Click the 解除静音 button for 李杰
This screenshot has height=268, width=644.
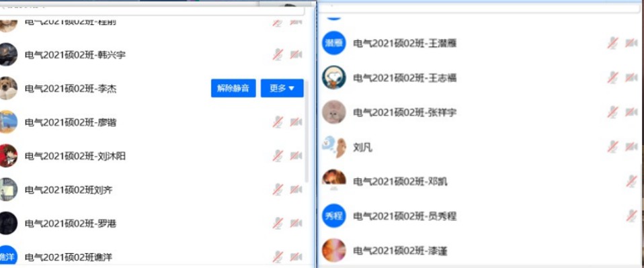pyautogui.click(x=233, y=88)
